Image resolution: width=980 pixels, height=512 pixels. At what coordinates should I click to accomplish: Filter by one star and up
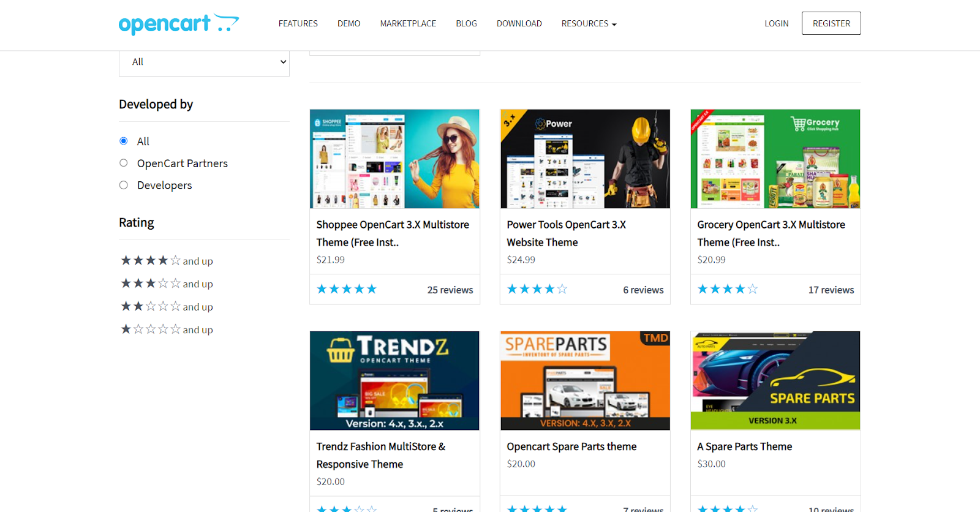click(x=167, y=329)
